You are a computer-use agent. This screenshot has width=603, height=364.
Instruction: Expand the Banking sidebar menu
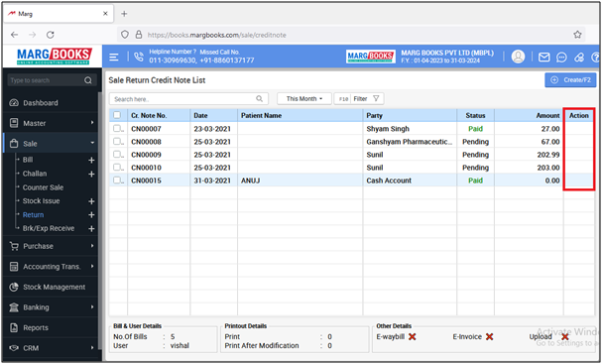51,307
